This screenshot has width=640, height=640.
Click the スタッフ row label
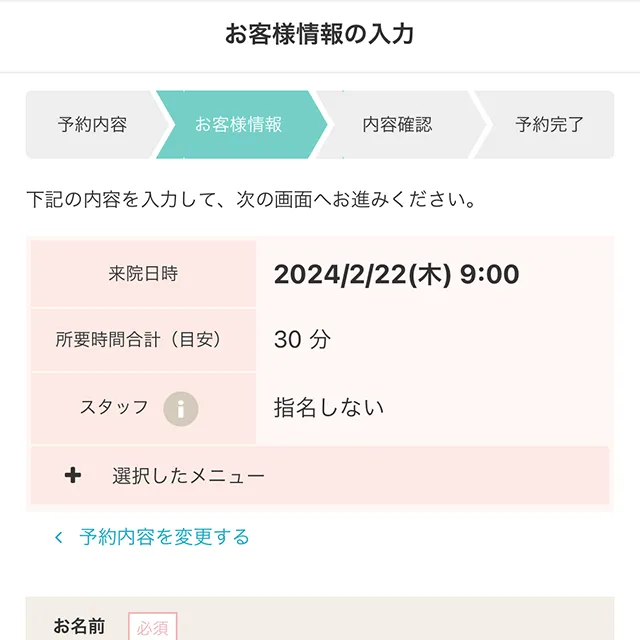114,408
